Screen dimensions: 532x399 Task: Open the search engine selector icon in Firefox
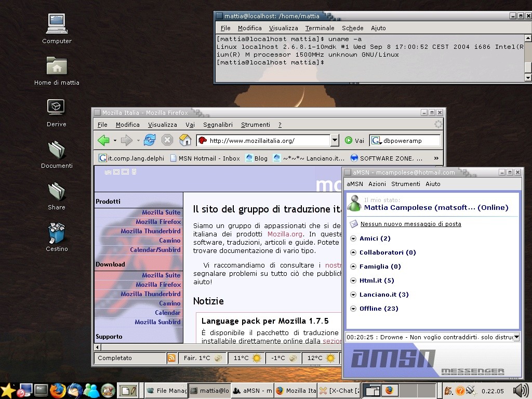tap(376, 140)
